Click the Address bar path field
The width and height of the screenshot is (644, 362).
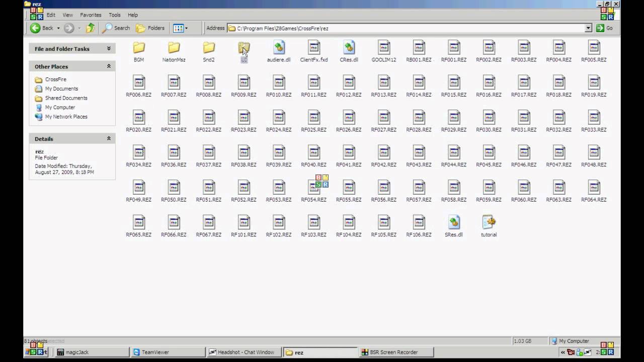[407, 28]
